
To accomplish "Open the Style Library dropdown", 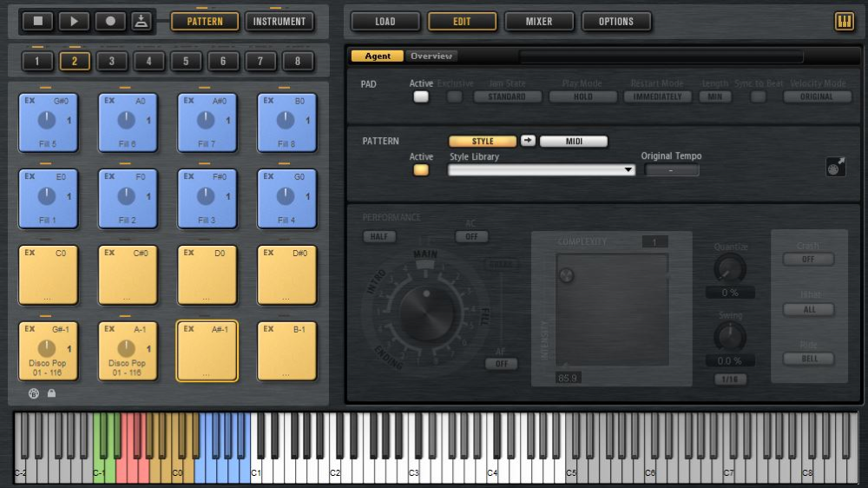I will tap(542, 170).
